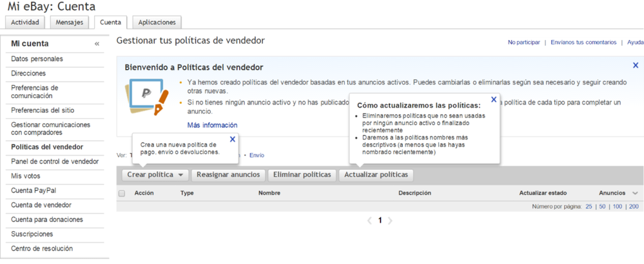Toggle the select-all policies checkbox
Viewport: 644px width, 264px height.
coord(122,193)
